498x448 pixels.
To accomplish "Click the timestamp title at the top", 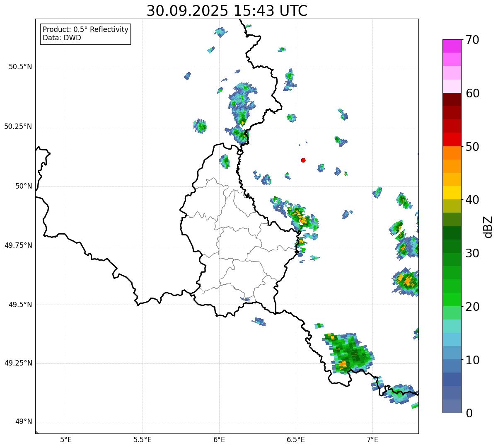I will coord(227,11).
